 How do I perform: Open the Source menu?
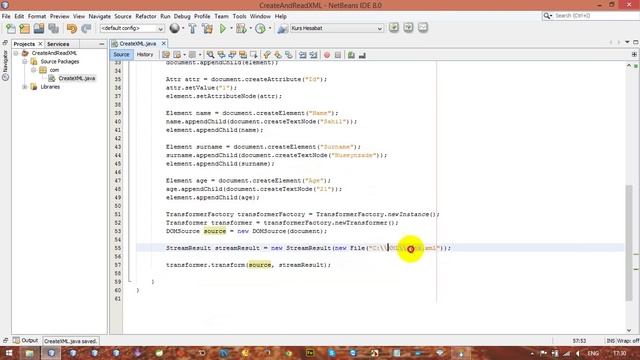(123, 16)
